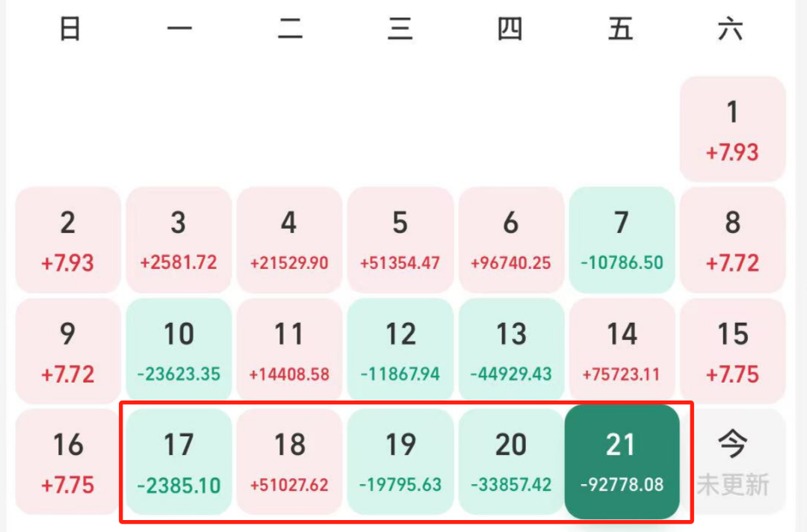Select highlighted day 21 with -92778.08
The width and height of the screenshot is (807, 532).
tap(622, 462)
